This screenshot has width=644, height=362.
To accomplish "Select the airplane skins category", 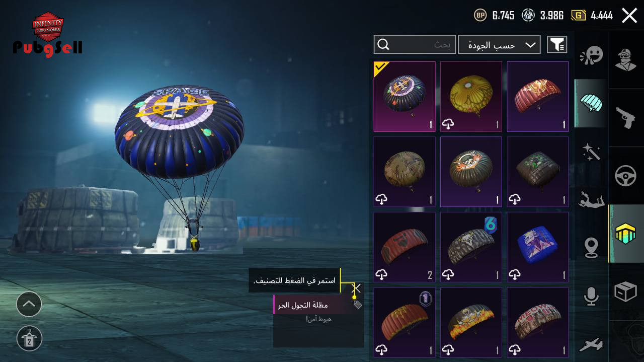I will (x=591, y=344).
